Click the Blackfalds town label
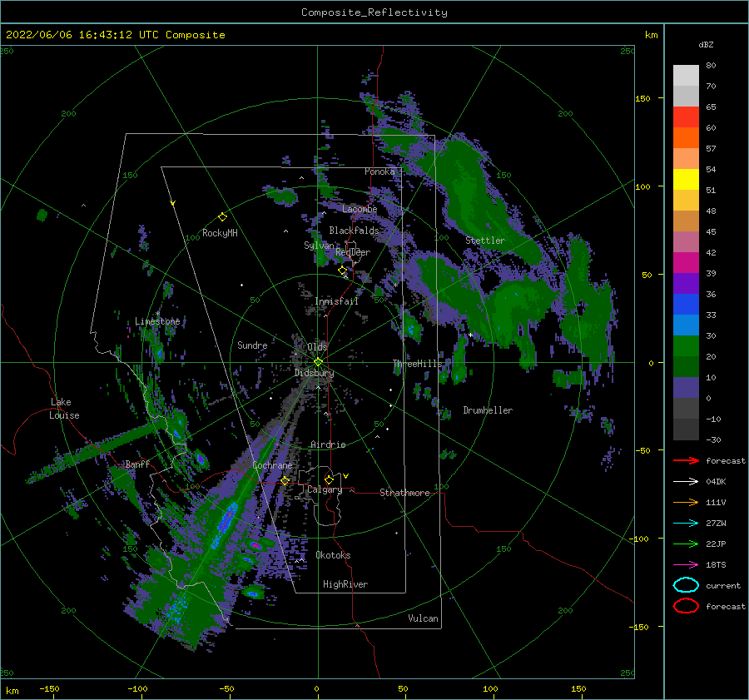The height and width of the screenshot is (700, 749). [354, 231]
